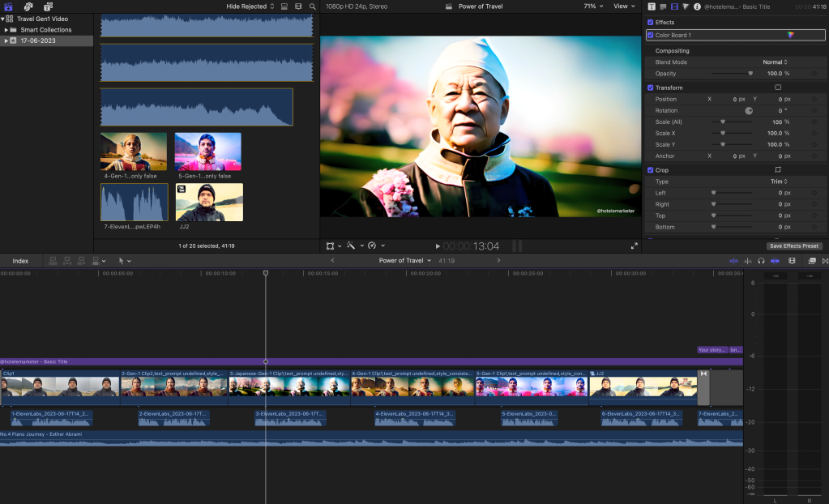
Task: Open timeline clip appearance filmstrip icon
Action: pos(792,261)
